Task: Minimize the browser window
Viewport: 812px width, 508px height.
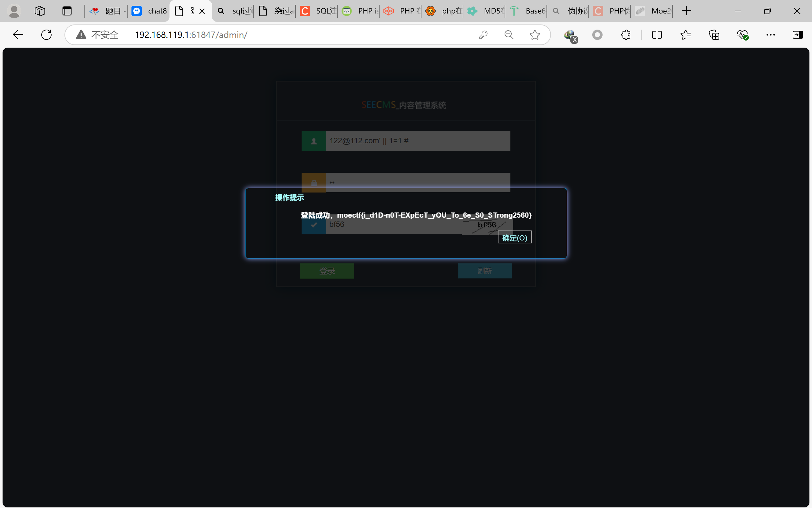Action: pyautogui.click(x=738, y=11)
